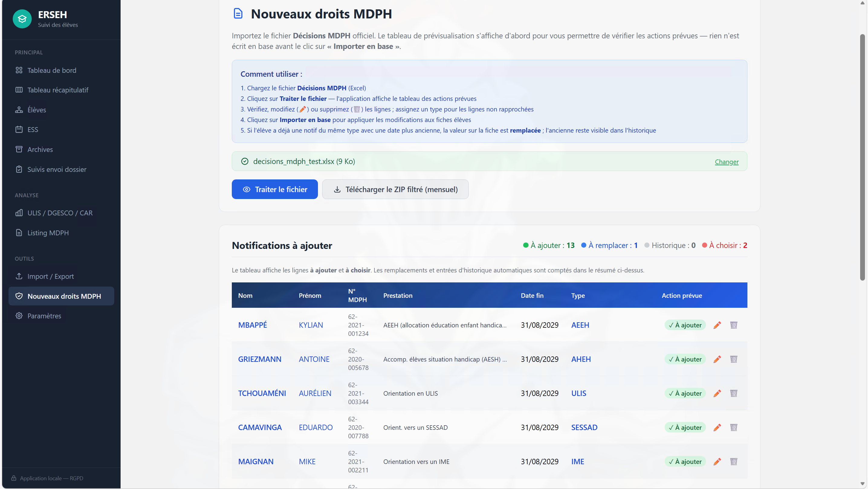Click the Prestation column header
The height and width of the screenshot is (489, 868).
[398, 295]
